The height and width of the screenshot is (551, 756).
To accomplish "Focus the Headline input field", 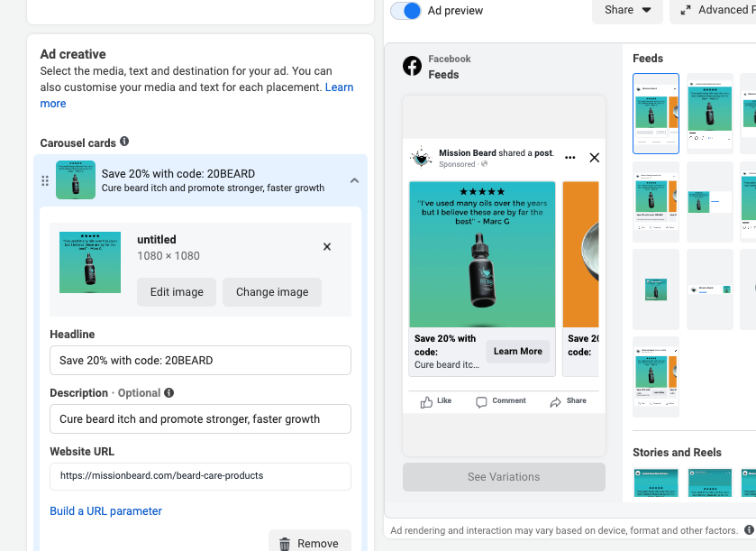I will tap(201, 361).
